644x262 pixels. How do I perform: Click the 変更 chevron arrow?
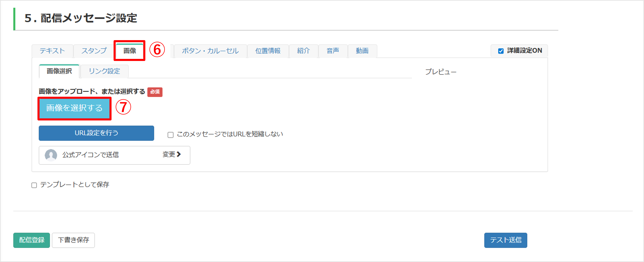click(x=179, y=154)
